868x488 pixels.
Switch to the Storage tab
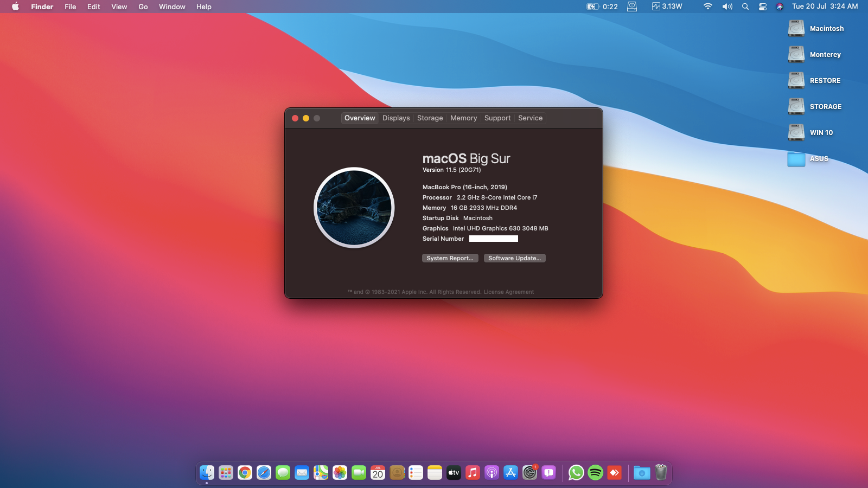pyautogui.click(x=430, y=118)
